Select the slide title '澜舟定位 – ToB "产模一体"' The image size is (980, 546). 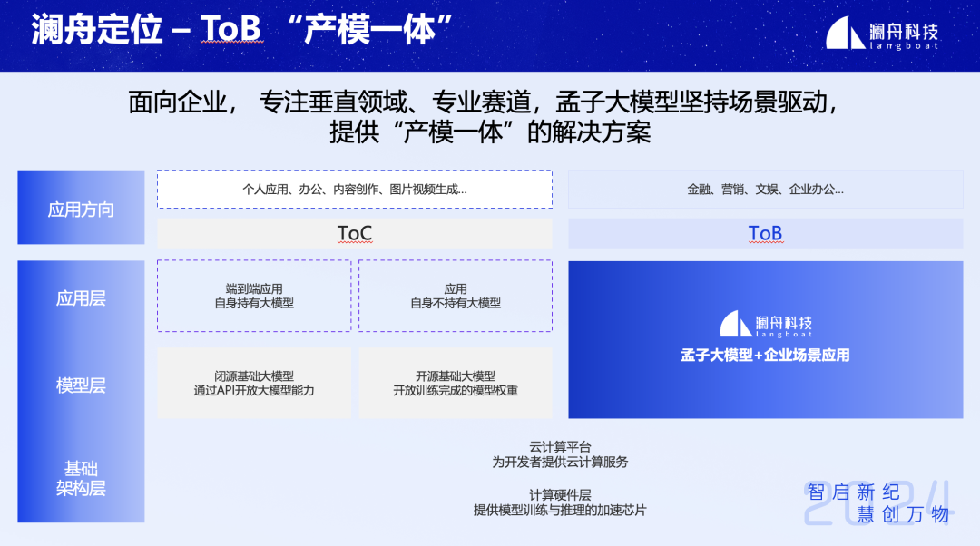click(x=241, y=29)
